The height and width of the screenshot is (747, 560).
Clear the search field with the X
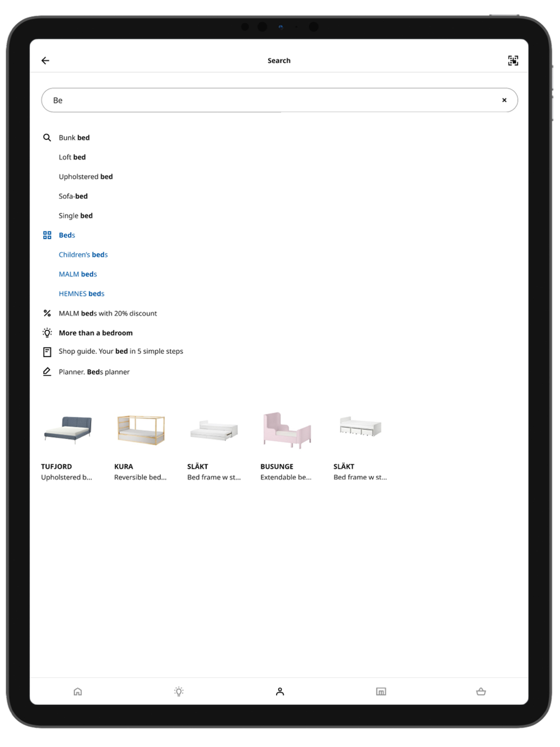point(504,100)
